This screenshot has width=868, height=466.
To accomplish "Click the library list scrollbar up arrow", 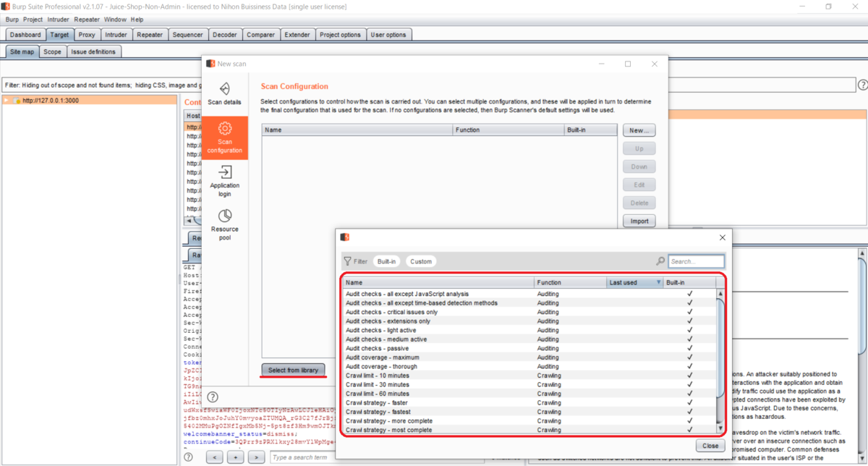I will [720, 292].
